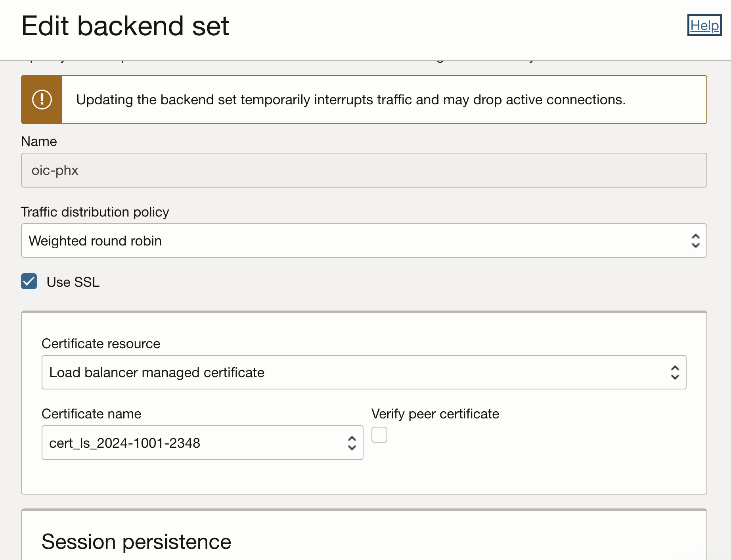Click the warning exclamation icon
Viewport: 731px width, 560px height.
42,100
